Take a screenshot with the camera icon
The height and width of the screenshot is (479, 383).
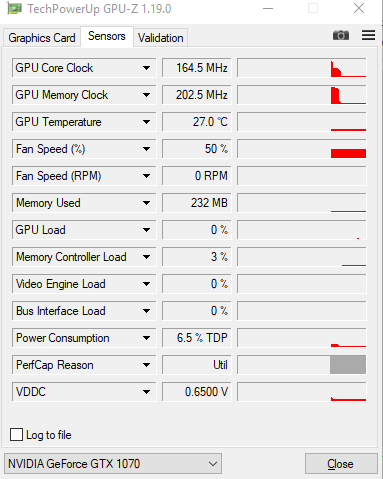point(341,35)
